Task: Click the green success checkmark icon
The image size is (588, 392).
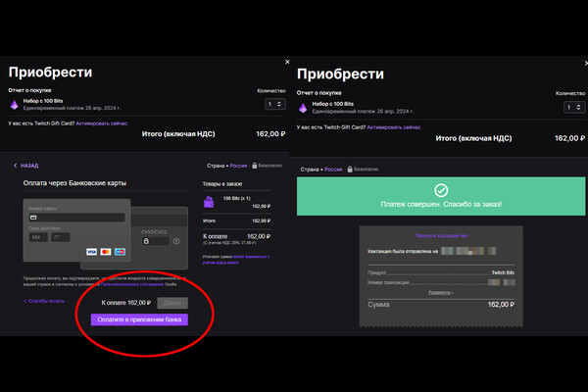Action: [441, 190]
